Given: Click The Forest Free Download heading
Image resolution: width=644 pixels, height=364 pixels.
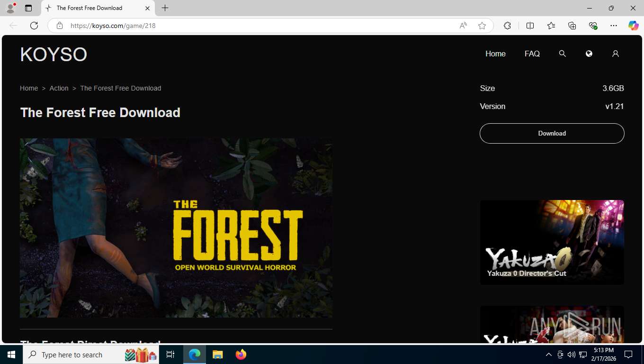Looking at the screenshot, I should 100,112.
